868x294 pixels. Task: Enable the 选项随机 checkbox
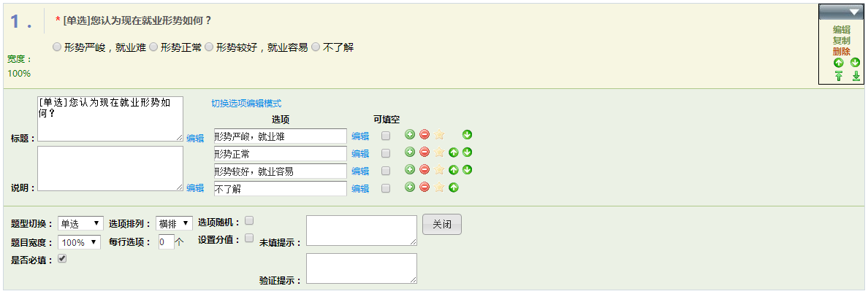249,220
